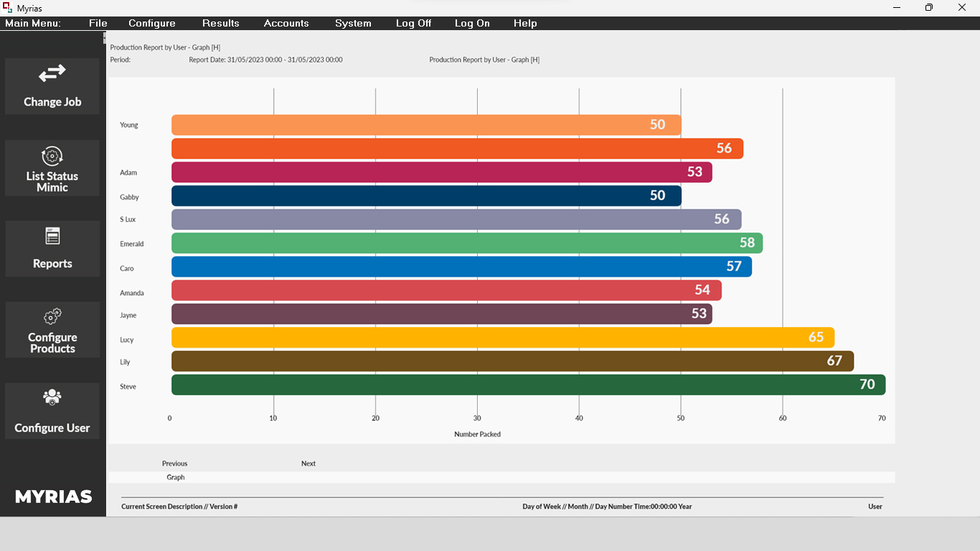The height and width of the screenshot is (551, 980).
Task: Open the Help menu
Action: click(525, 23)
